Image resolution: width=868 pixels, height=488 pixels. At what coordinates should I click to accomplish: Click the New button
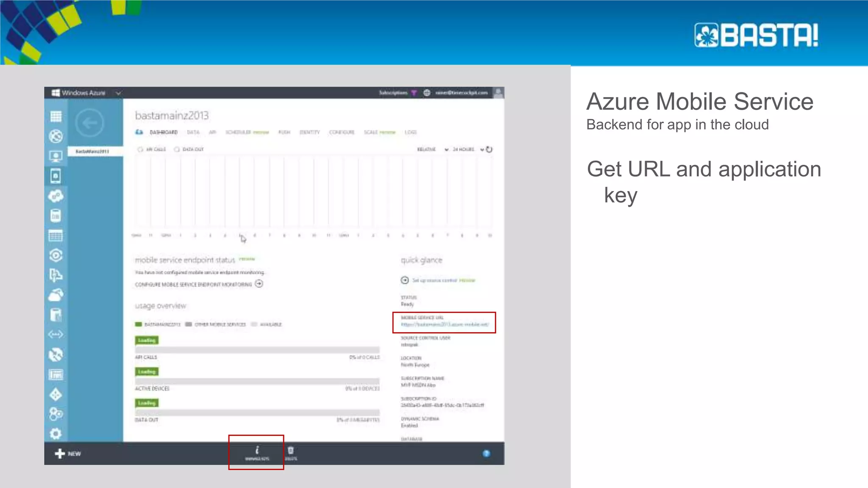68,454
